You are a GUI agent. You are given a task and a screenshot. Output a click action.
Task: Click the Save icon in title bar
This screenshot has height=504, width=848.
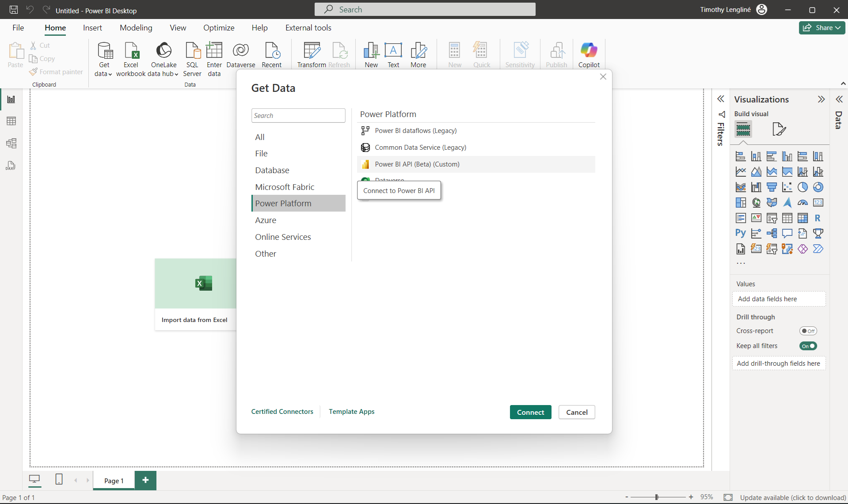[14, 10]
